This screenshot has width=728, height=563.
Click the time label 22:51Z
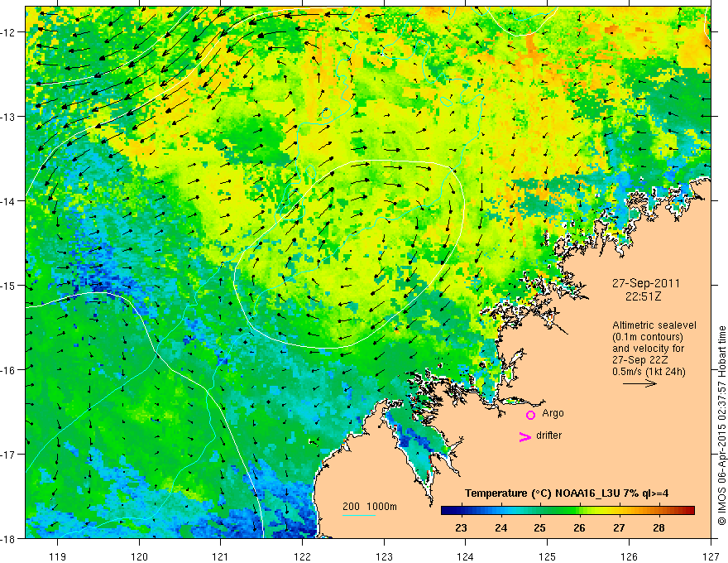tap(643, 296)
